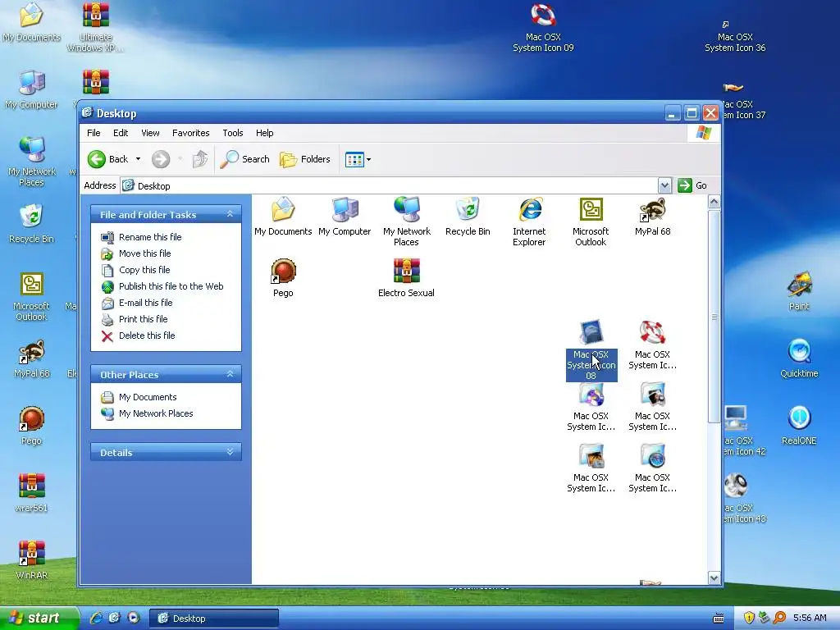Click the taskbar clock showing 5:56 AM
The image size is (840, 630).
[810, 619]
